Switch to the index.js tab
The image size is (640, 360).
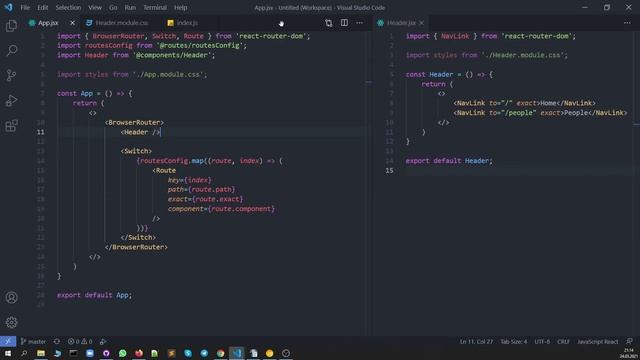[187, 23]
